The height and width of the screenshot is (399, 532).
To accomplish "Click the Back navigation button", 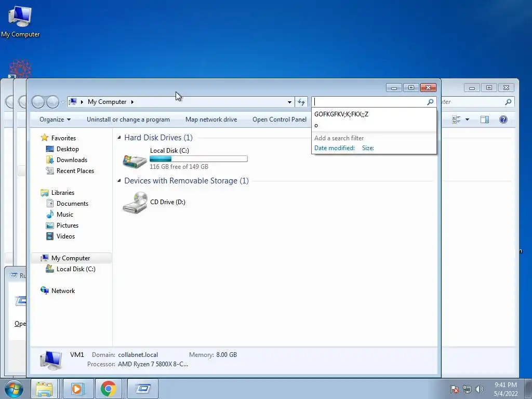I will 38,102.
